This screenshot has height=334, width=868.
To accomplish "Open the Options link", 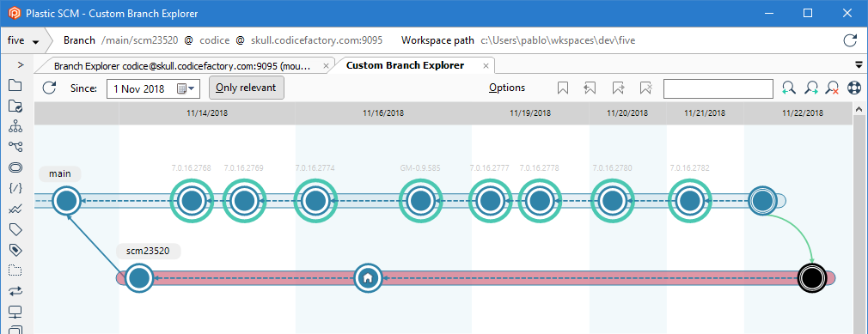I will coord(507,88).
